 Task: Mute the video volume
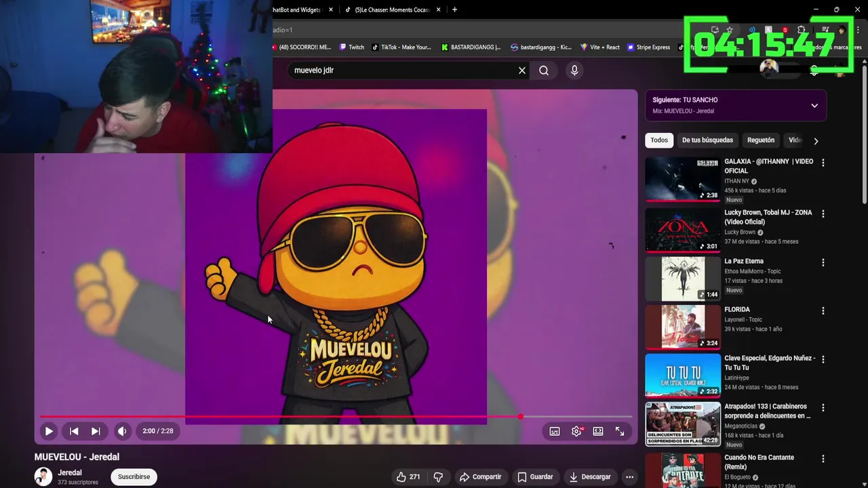pyautogui.click(x=122, y=431)
